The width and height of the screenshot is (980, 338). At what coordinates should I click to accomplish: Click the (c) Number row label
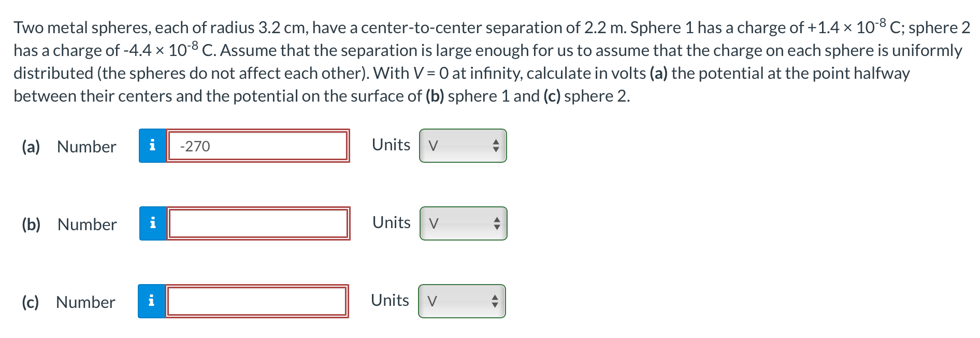pos(85,302)
